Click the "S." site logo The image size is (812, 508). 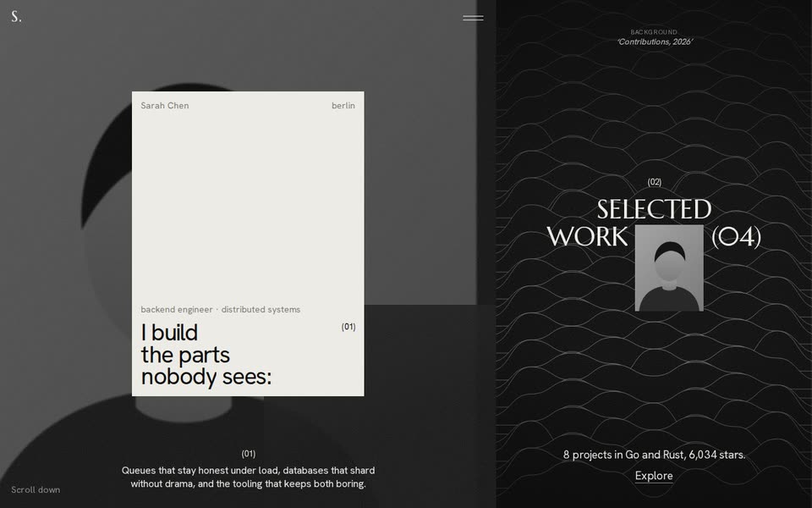click(x=17, y=17)
